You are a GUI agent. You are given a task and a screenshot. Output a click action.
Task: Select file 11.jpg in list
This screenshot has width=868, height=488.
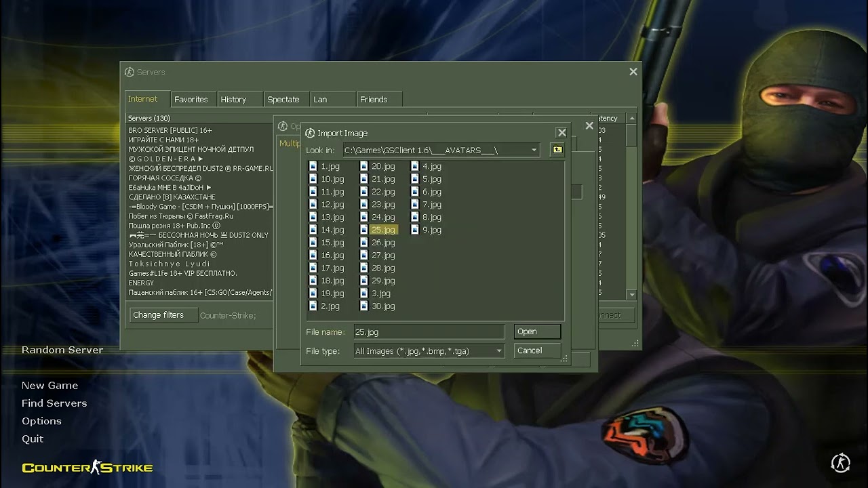(332, 192)
